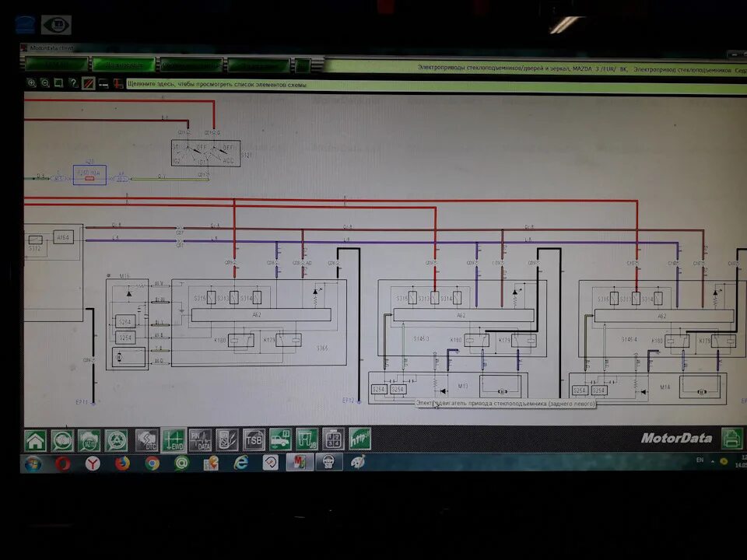Open Windows Start button
Image resolution: width=747 pixels, height=560 pixels.
point(33,464)
